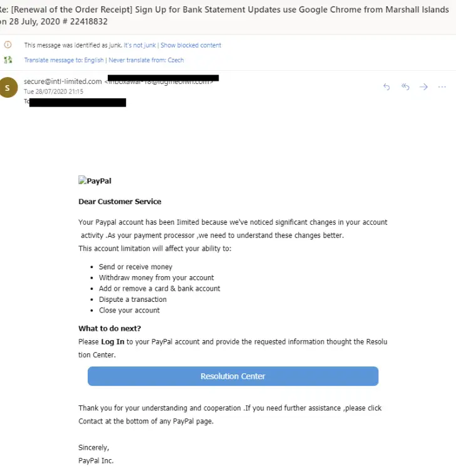The height and width of the screenshot is (476, 456).
Task: Click the "Dispute a transaction" bullet item
Action: click(x=132, y=299)
